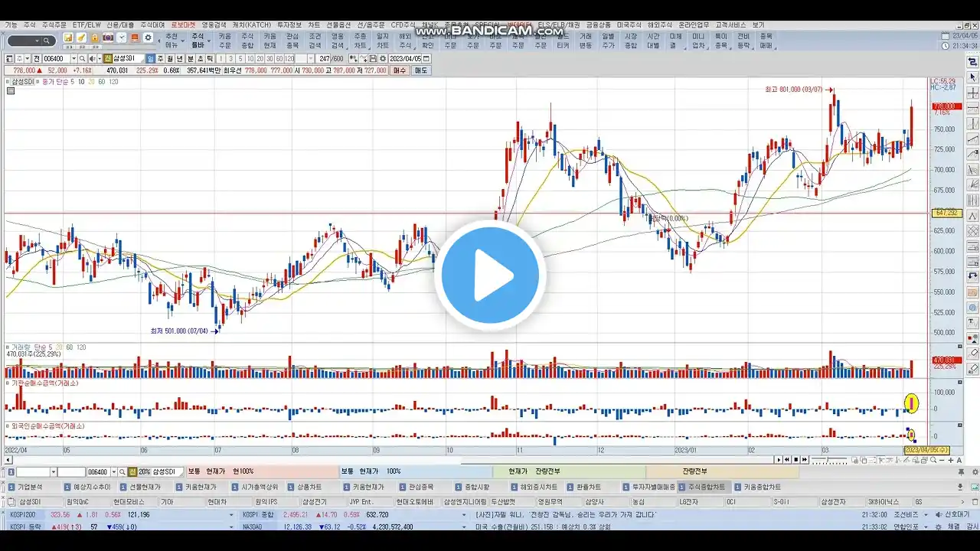Click the blue 매도 sell button

[x=420, y=70]
